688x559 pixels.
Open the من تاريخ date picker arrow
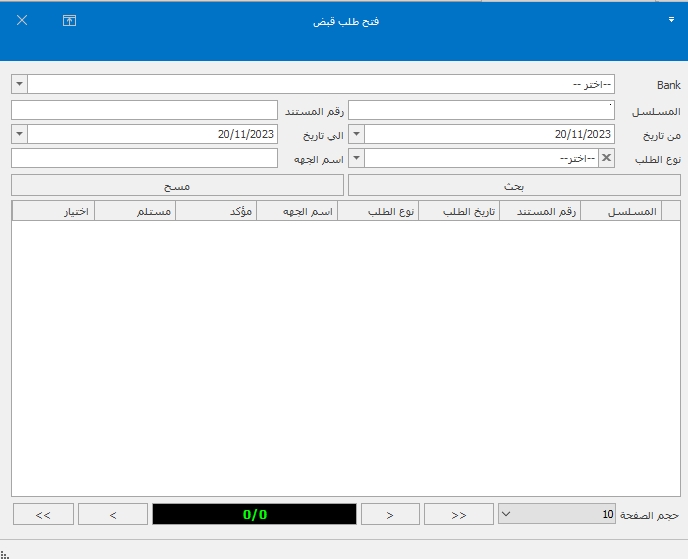pyautogui.click(x=357, y=134)
